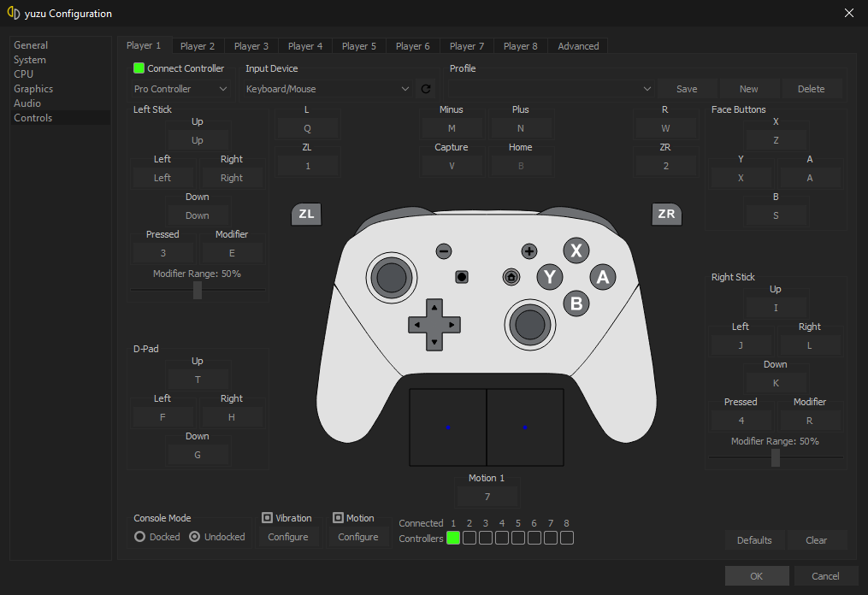Click the New profile button
Image resolution: width=868 pixels, height=595 pixels.
[x=748, y=89]
